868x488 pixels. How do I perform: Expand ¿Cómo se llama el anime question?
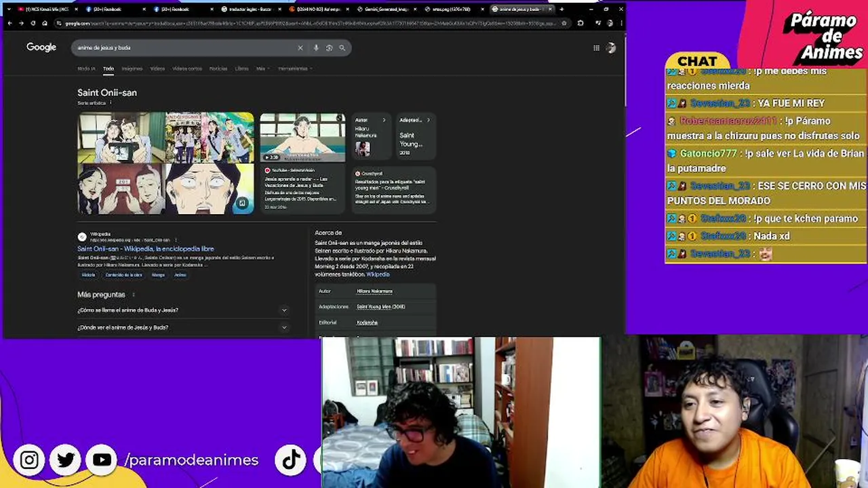[182, 310]
